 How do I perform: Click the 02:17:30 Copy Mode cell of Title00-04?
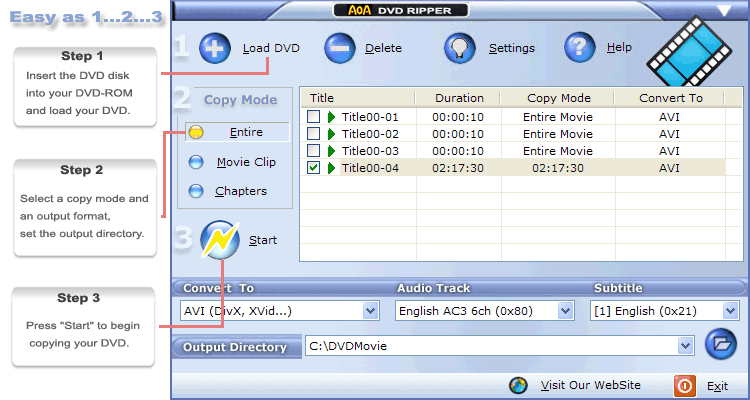(x=558, y=169)
